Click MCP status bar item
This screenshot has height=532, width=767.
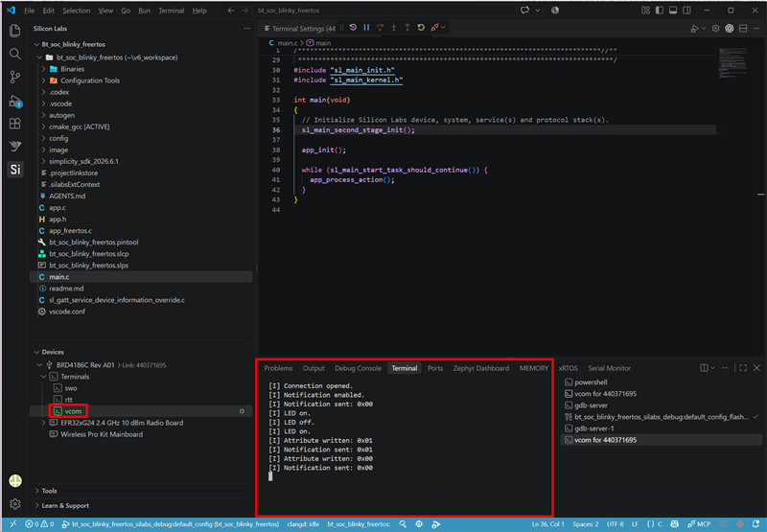click(699, 524)
